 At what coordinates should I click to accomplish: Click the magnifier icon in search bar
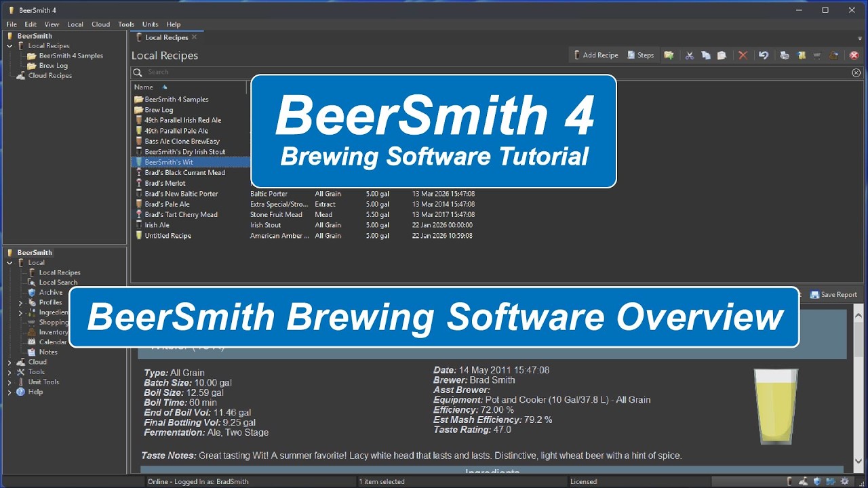(x=138, y=72)
